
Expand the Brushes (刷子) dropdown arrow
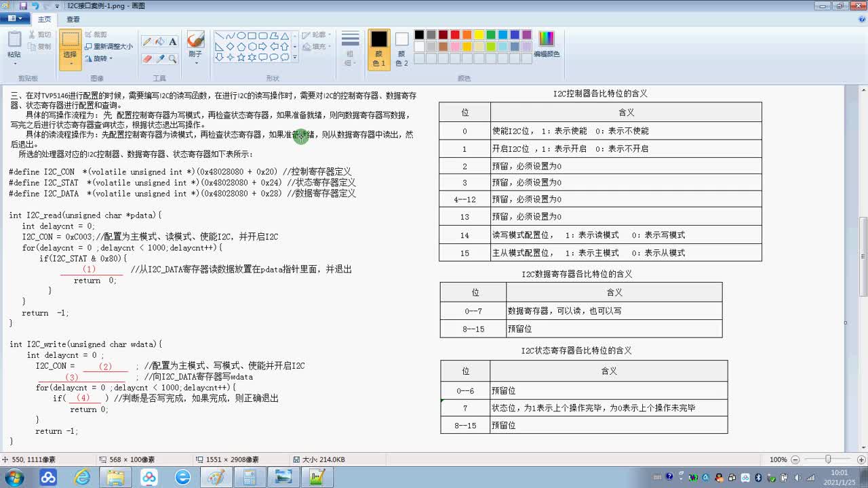pos(195,62)
